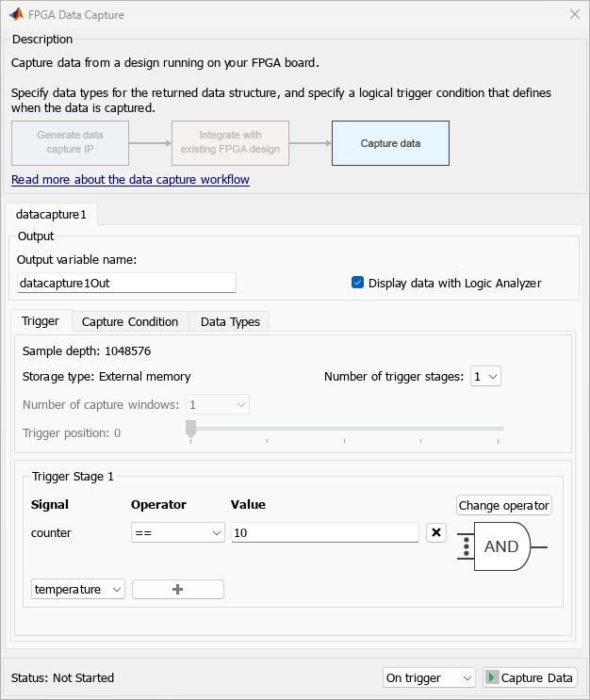The height and width of the screenshot is (700, 590).
Task: Expand Number of trigger stages dropdown
Action: coord(486,376)
